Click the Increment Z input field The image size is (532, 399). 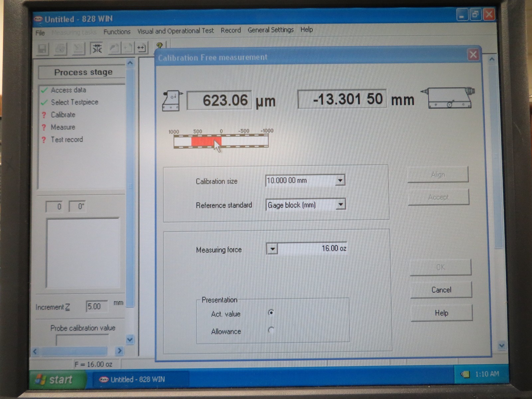97,306
